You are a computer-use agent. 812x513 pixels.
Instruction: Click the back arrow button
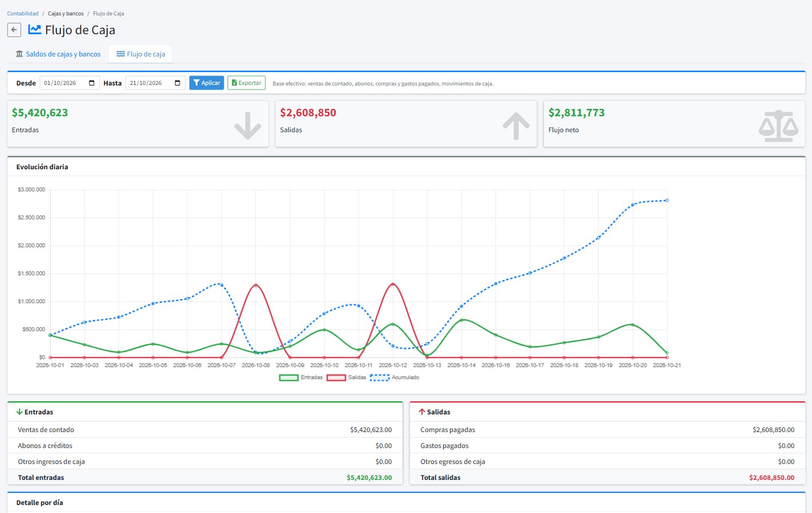[14, 30]
